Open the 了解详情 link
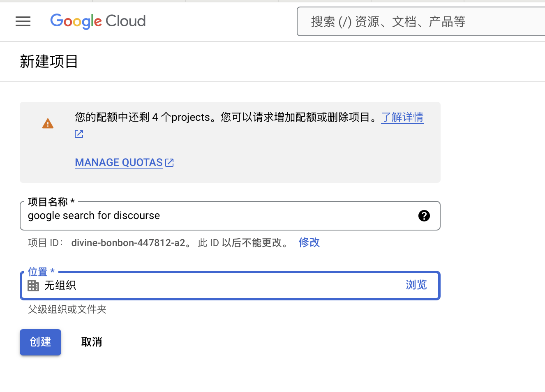 click(x=402, y=118)
